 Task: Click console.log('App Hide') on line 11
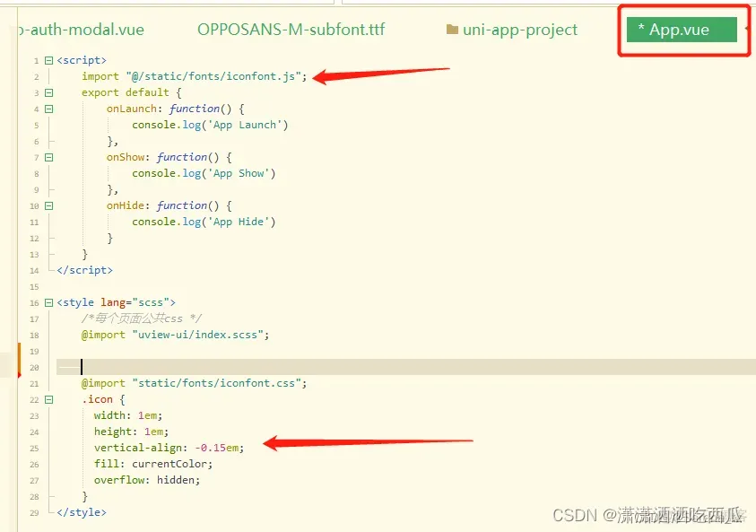pyautogui.click(x=204, y=222)
